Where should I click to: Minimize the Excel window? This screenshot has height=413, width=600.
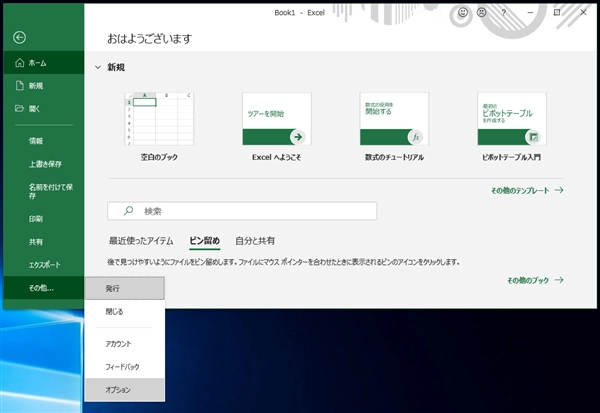point(530,13)
